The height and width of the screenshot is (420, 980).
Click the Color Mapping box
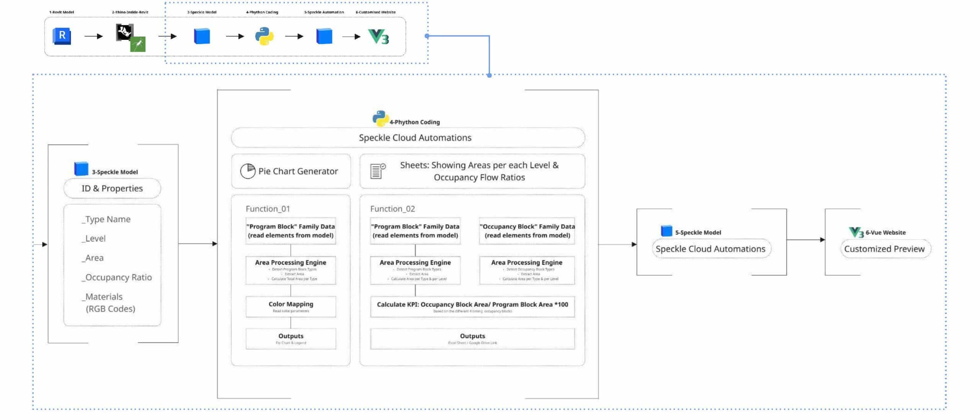291,307
